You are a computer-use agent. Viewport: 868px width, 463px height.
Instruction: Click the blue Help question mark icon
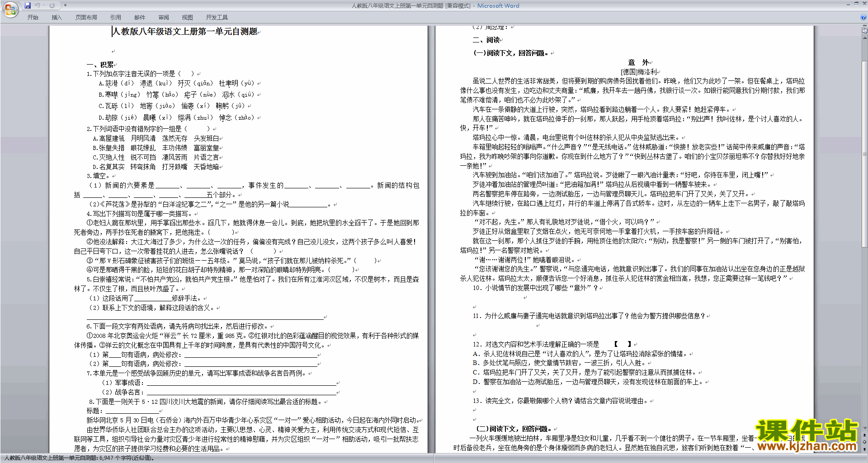[863, 17]
